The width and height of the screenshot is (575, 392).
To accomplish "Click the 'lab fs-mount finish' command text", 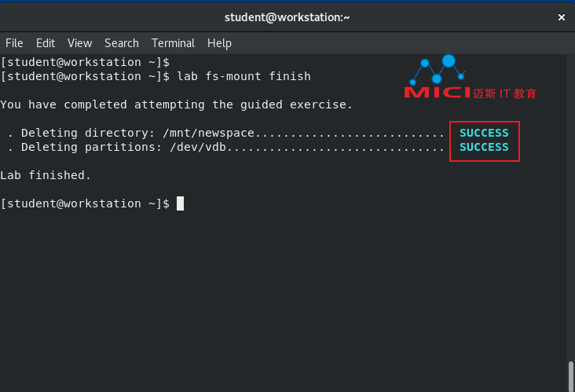I will click(244, 76).
